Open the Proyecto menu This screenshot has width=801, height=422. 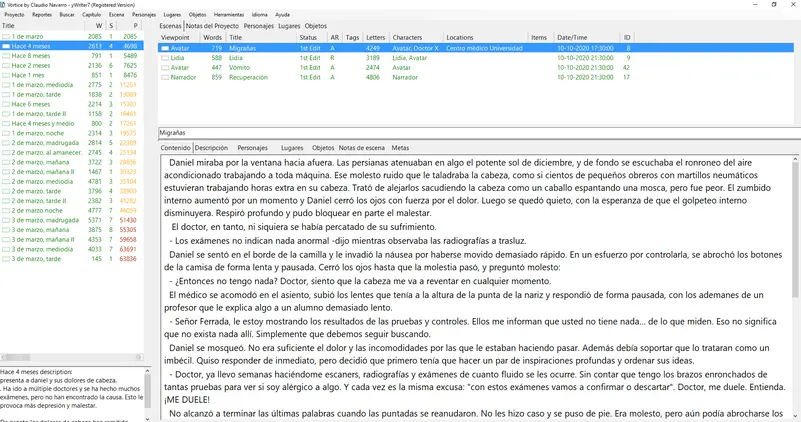14,15
